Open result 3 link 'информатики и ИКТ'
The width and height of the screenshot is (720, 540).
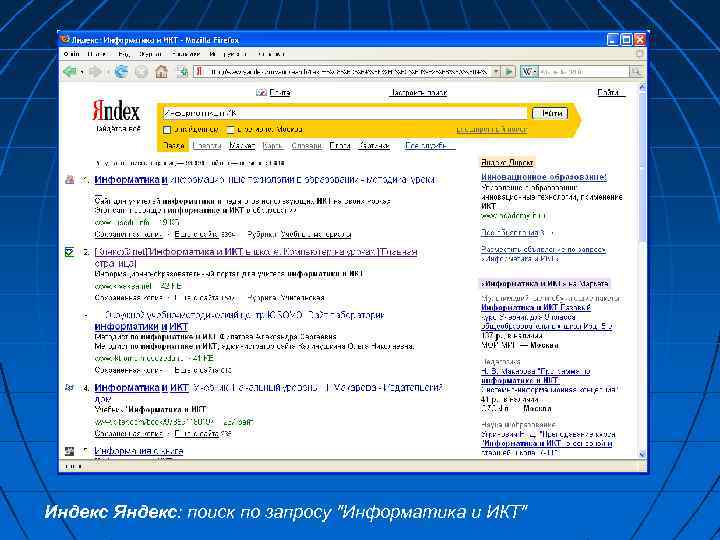coord(141,326)
